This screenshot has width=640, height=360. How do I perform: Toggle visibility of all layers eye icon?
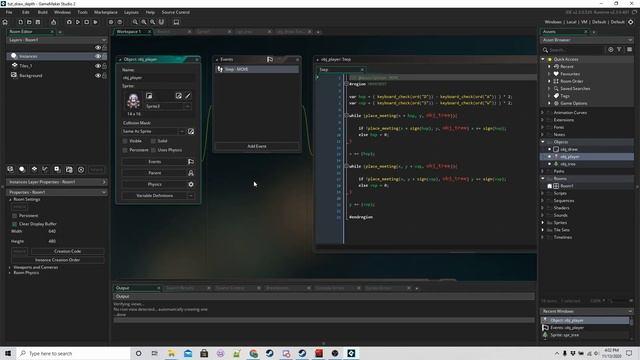click(98, 48)
